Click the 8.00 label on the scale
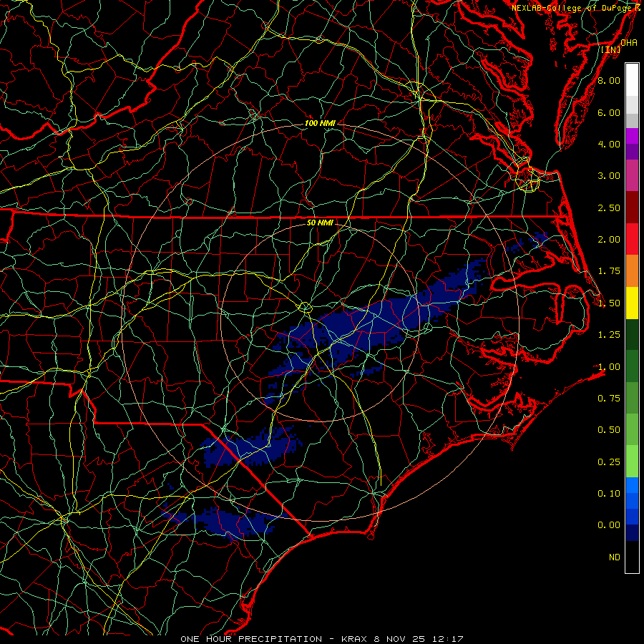644x644 pixels. click(609, 80)
